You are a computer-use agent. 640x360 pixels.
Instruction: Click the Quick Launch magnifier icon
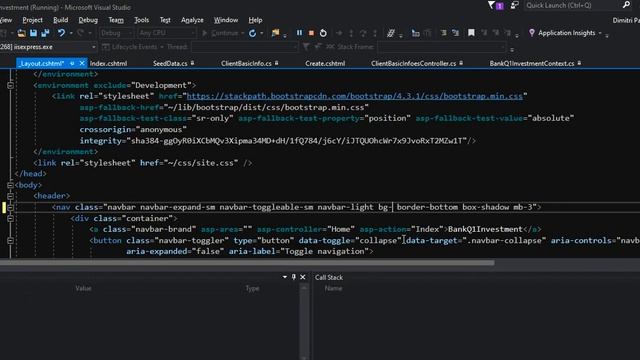click(x=626, y=5)
